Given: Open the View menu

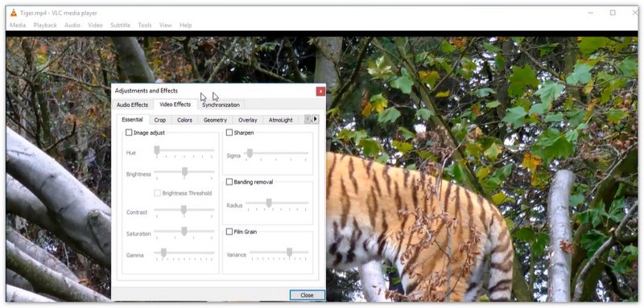Looking at the screenshot, I should 166,25.
